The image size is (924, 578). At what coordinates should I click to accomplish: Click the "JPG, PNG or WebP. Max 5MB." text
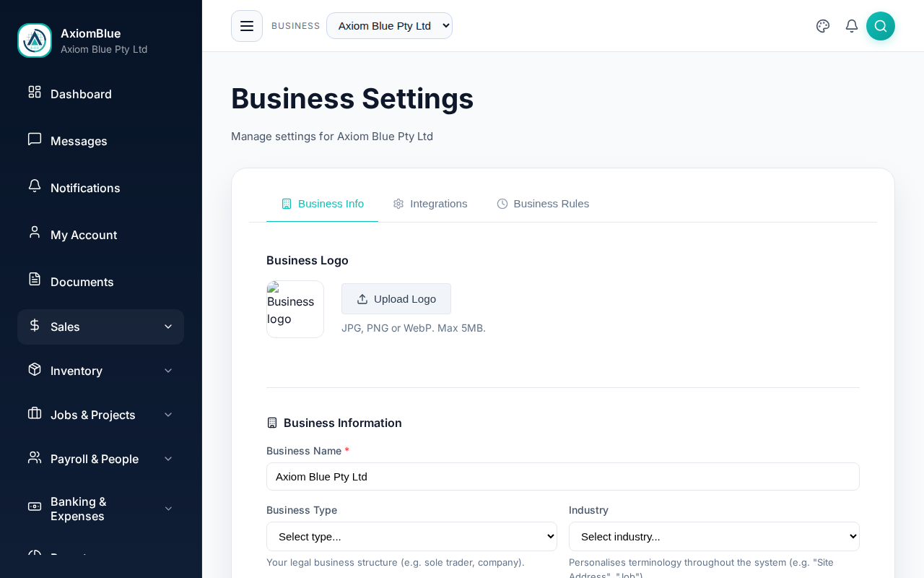pyautogui.click(x=414, y=328)
